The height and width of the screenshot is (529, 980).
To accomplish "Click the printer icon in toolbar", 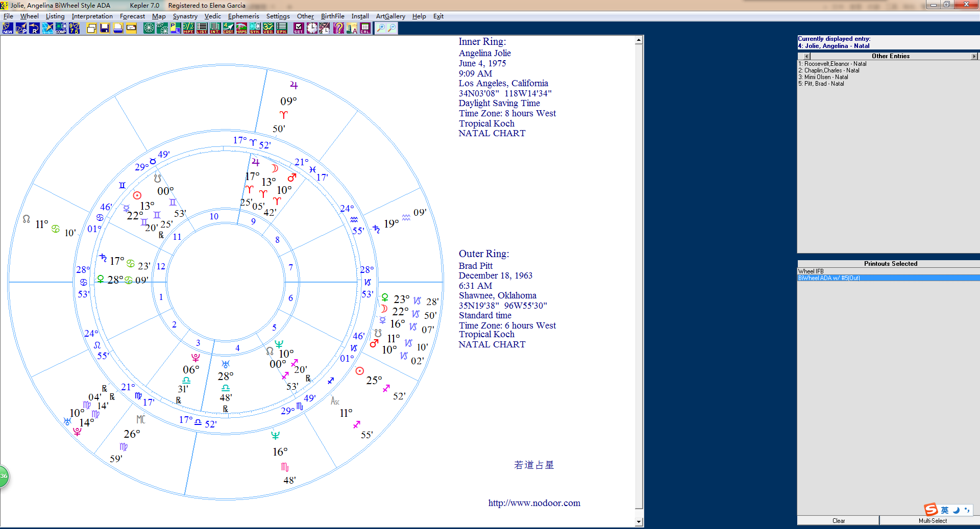I will [118, 28].
